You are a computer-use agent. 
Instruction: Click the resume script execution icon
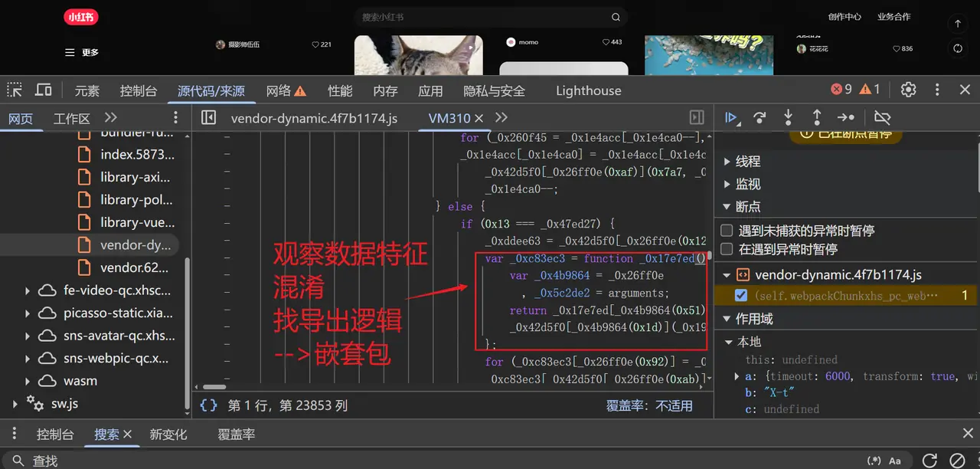click(x=732, y=117)
